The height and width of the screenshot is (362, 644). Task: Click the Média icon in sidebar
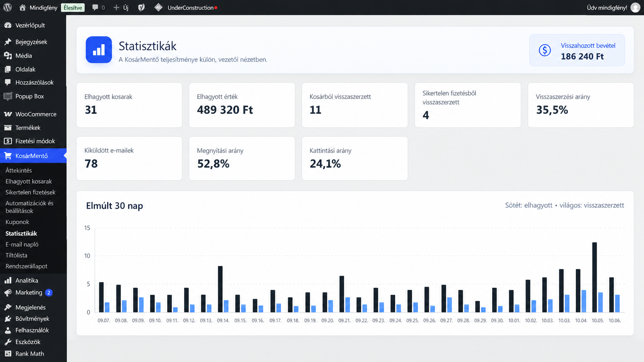tap(8, 56)
